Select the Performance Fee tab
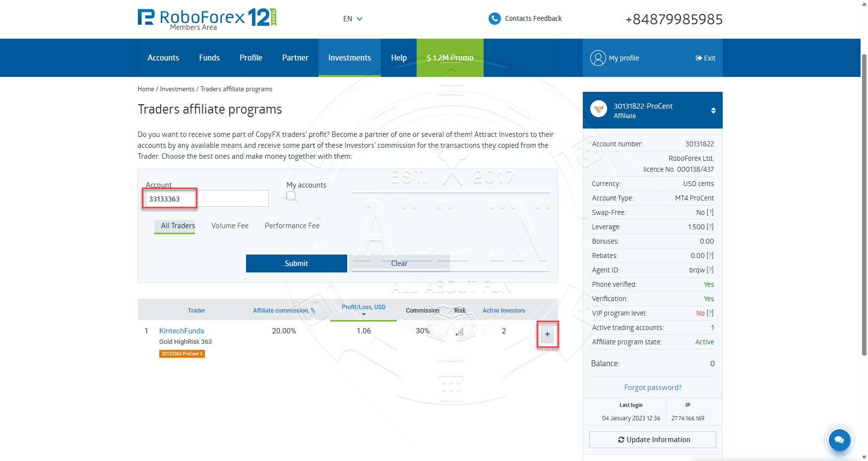This screenshot has width=868, height=461. (292, 226)
